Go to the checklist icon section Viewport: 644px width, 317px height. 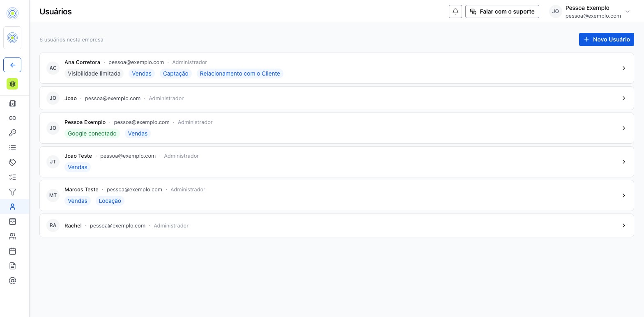[12, 177]
